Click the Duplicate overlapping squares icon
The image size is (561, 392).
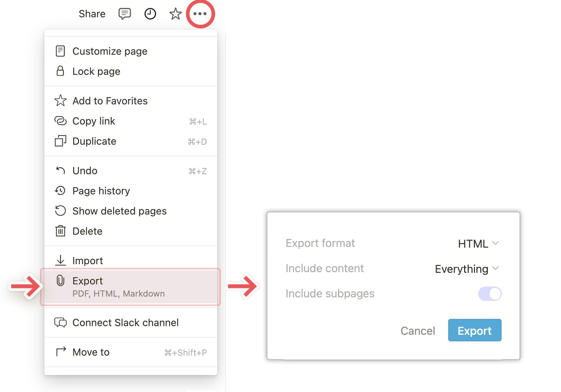(60, 141)
